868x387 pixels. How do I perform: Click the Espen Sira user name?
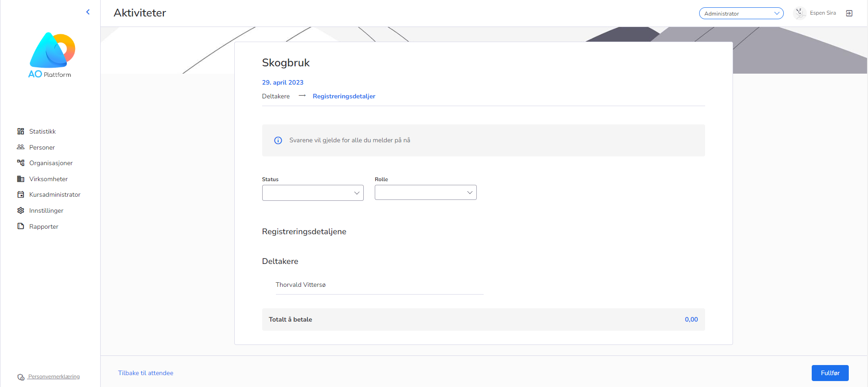pyautogui.click(x=823, y=13)
